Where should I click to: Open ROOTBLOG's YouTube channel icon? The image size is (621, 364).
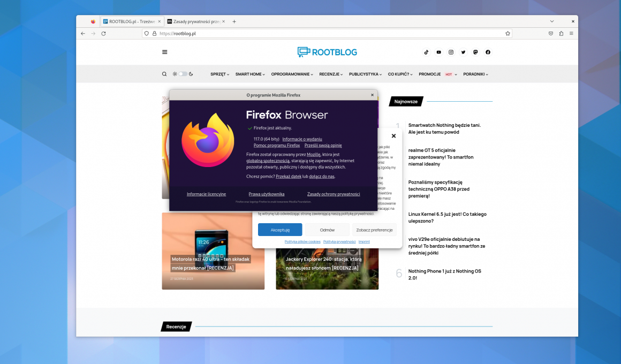pos(438,52)
